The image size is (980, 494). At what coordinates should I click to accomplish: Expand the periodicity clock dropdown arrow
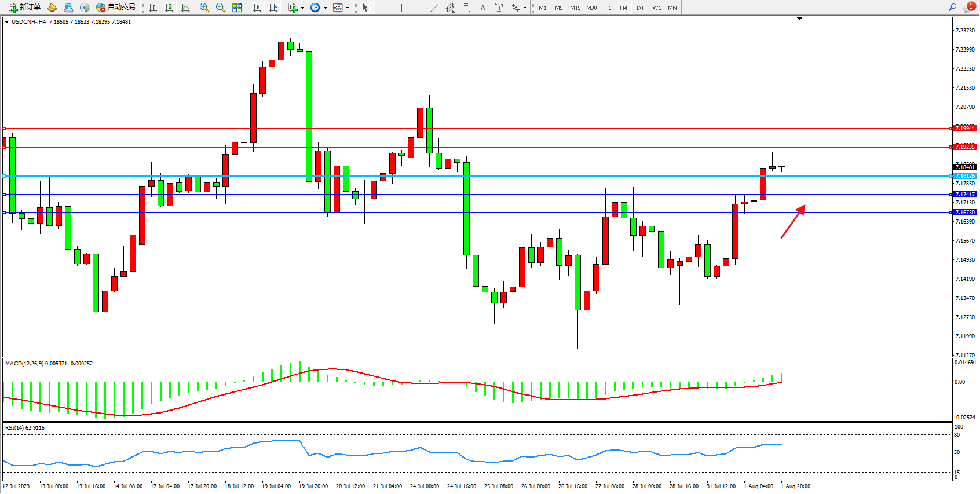pyautogui.click(x=325, y=8)
